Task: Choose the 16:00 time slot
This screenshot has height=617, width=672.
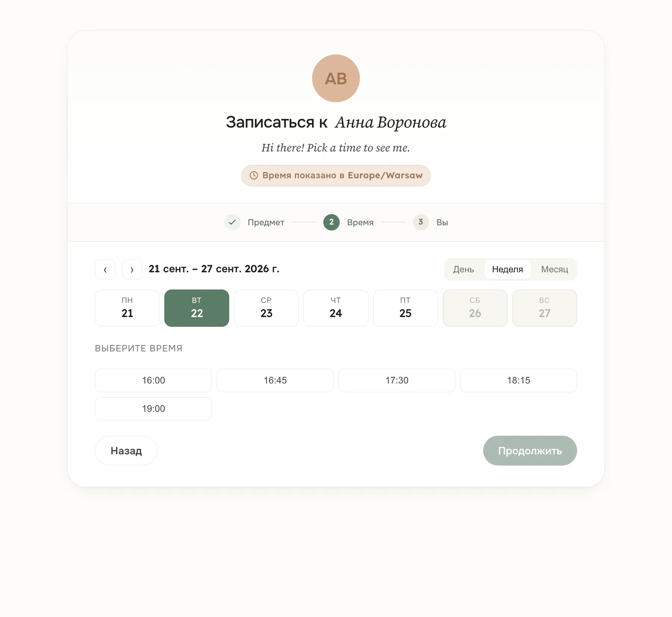Action: point(153,380)
